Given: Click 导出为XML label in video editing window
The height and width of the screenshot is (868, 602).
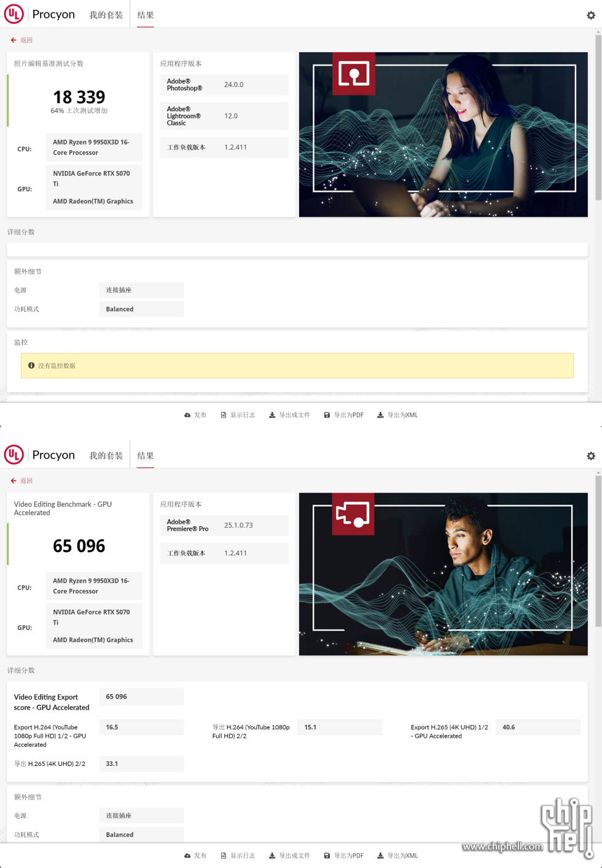Looking at the screenshot, I should [403, 856].
